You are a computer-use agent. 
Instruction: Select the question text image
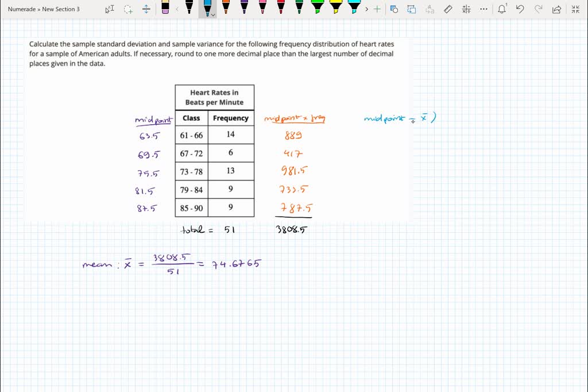click(x=212, y=53)
